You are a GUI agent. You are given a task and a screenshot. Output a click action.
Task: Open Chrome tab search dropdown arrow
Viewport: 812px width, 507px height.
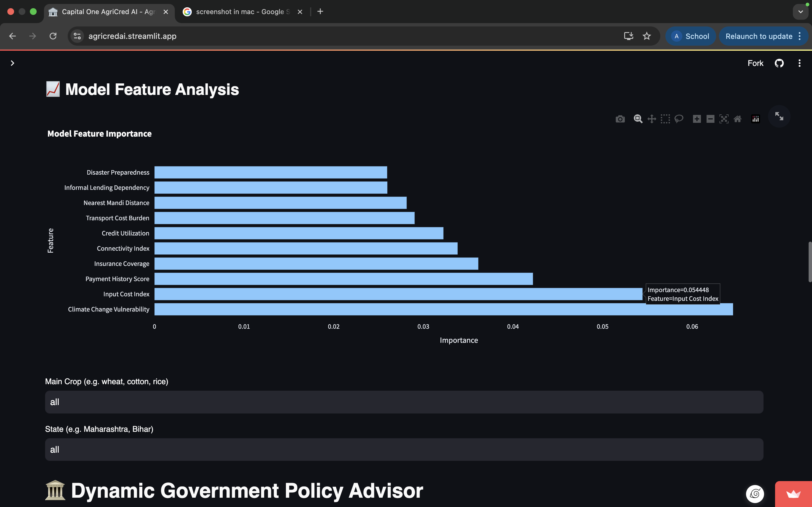coord(801,12)
